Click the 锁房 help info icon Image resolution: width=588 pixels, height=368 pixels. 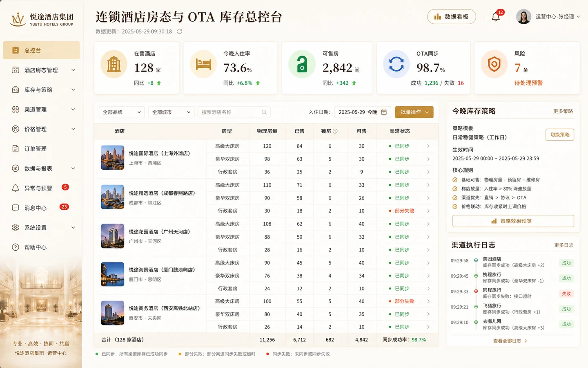point(335,131)
